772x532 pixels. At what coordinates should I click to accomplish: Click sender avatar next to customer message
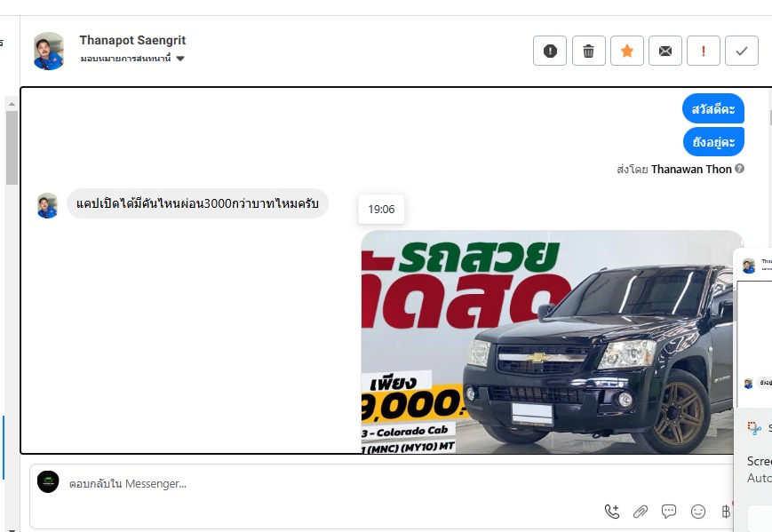pyautogui.click(x=47, y=206)
